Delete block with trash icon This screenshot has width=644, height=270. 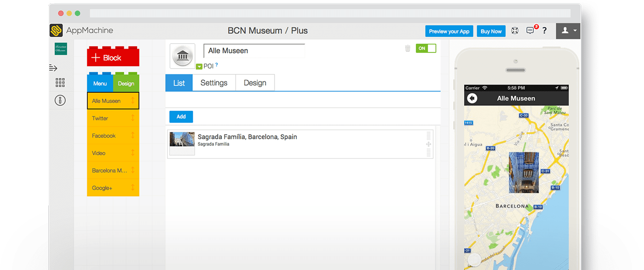[x=408, y=48]
